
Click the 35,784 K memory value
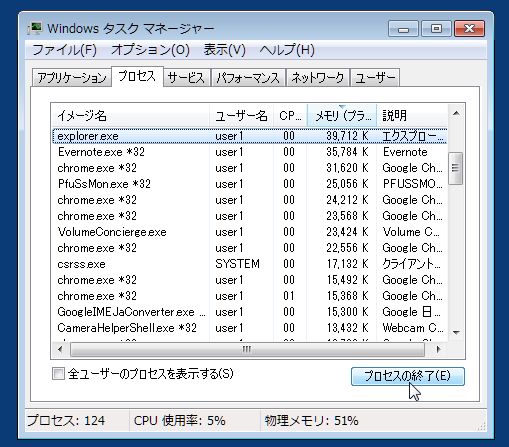347,152
